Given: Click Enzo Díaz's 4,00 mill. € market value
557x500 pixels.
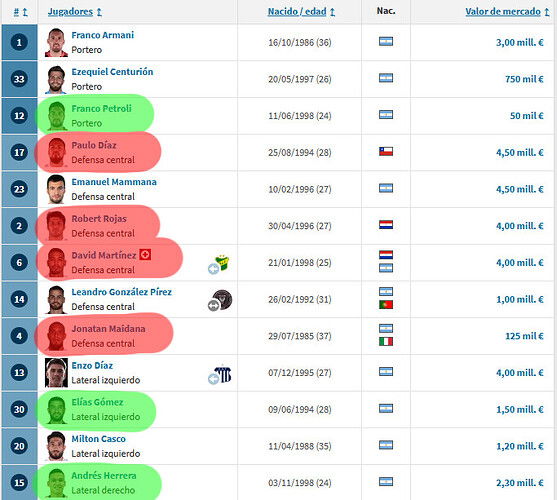Looking at the screenshot, I should (x=520, y=373).
